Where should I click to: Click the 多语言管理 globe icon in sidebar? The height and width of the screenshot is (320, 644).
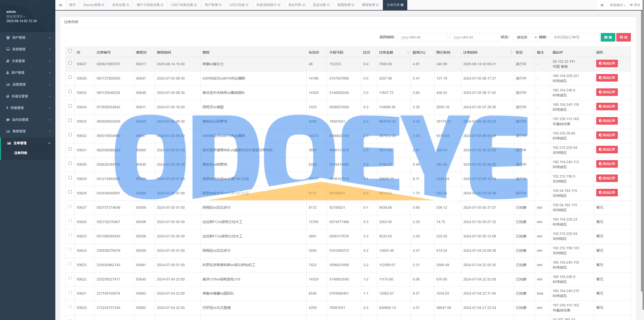click(x=8, y=96)
